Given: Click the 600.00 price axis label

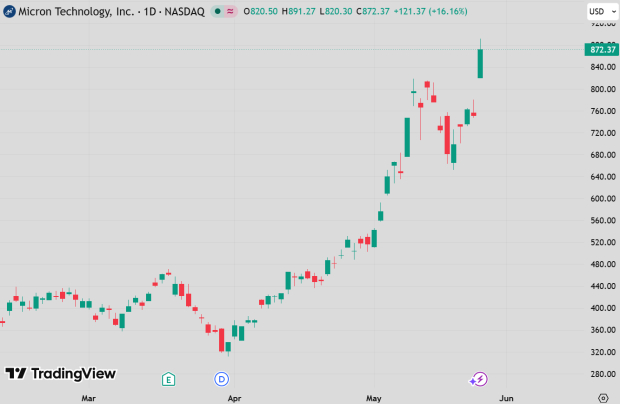Looking at the screenshot, I should pyautogui.click(x=603, y=198).
